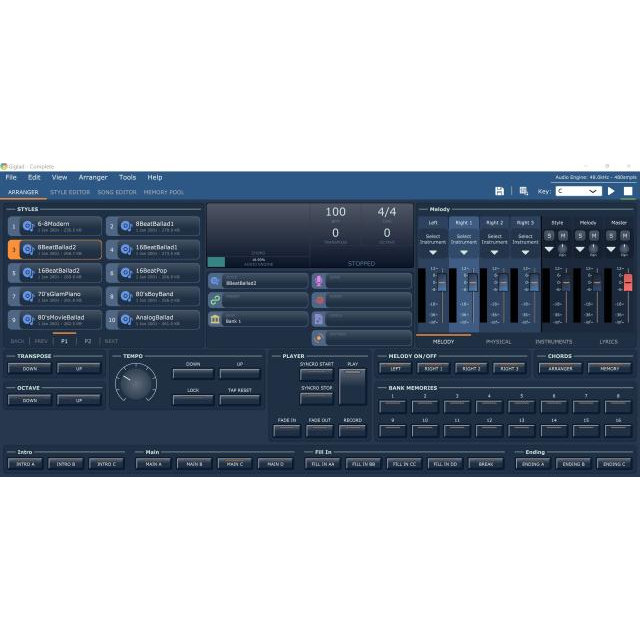Click the FILL IN AA button
This screenshot has height=640, width=640.
pos(323,464)
